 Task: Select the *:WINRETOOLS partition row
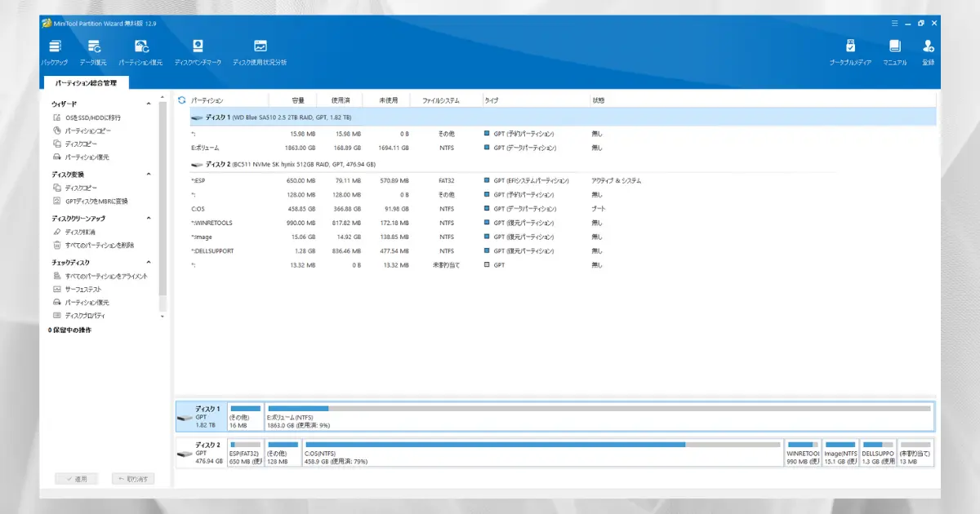click(x=563, y=223)
